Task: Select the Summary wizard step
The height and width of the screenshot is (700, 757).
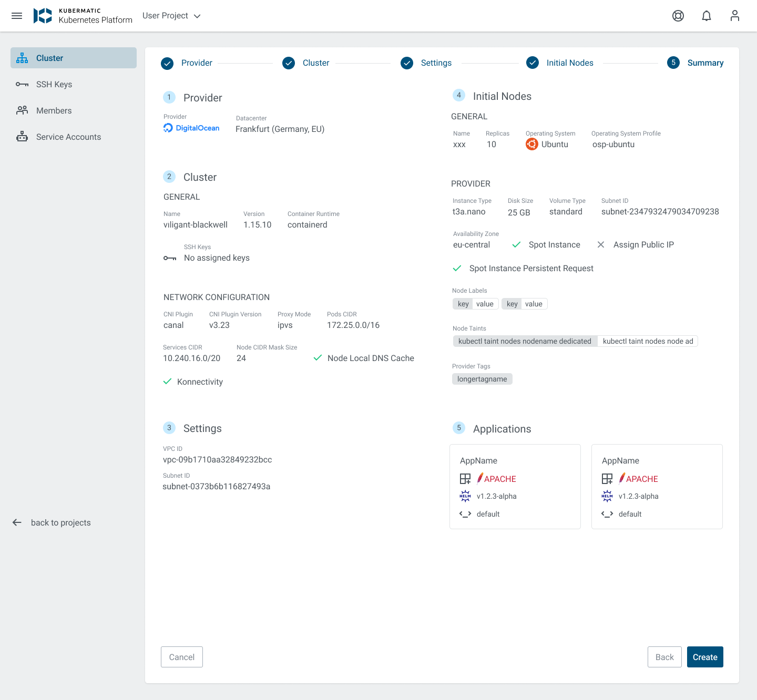Action: click(695, 63)
